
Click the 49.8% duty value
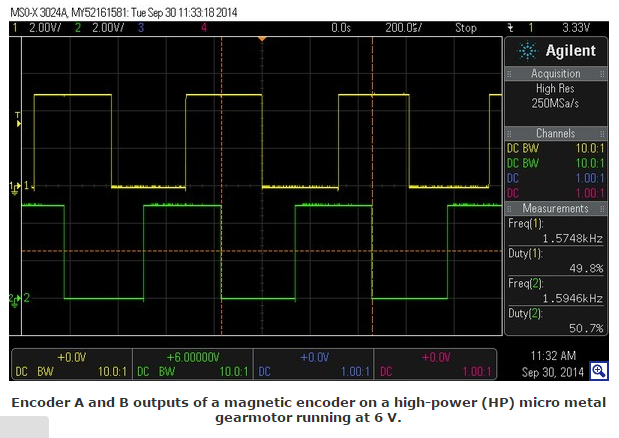(586, 269)
